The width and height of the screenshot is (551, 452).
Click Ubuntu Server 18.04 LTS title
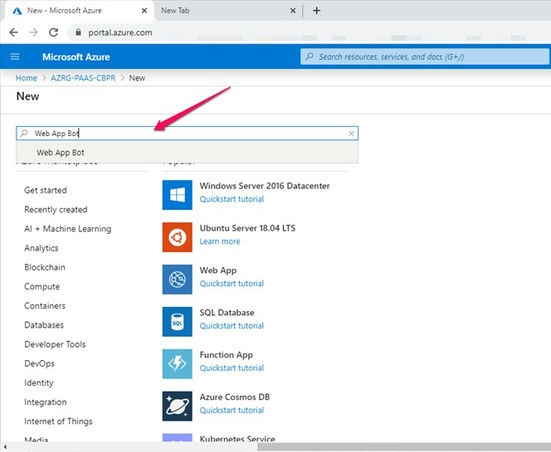click(x=247, y=228)
